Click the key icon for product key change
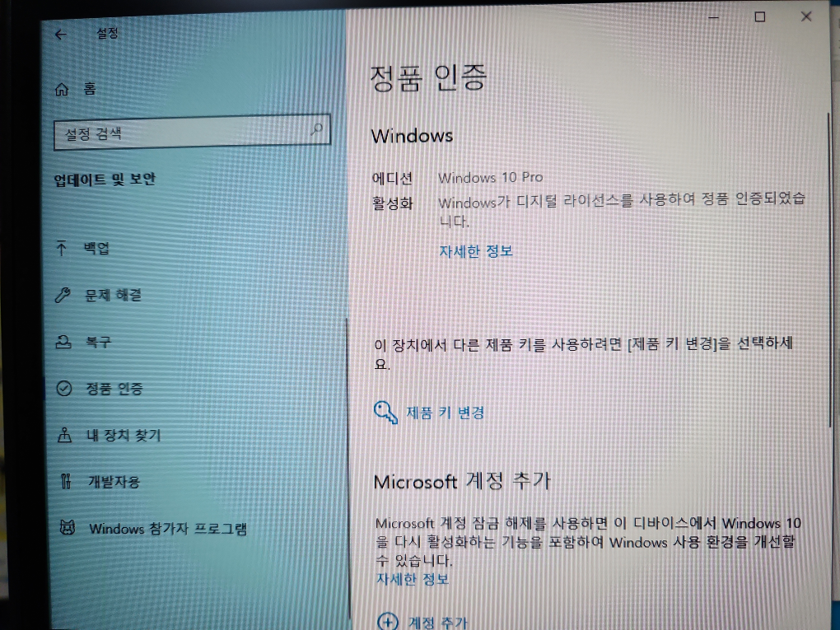The image size is (840, 630). pos(385,413)
